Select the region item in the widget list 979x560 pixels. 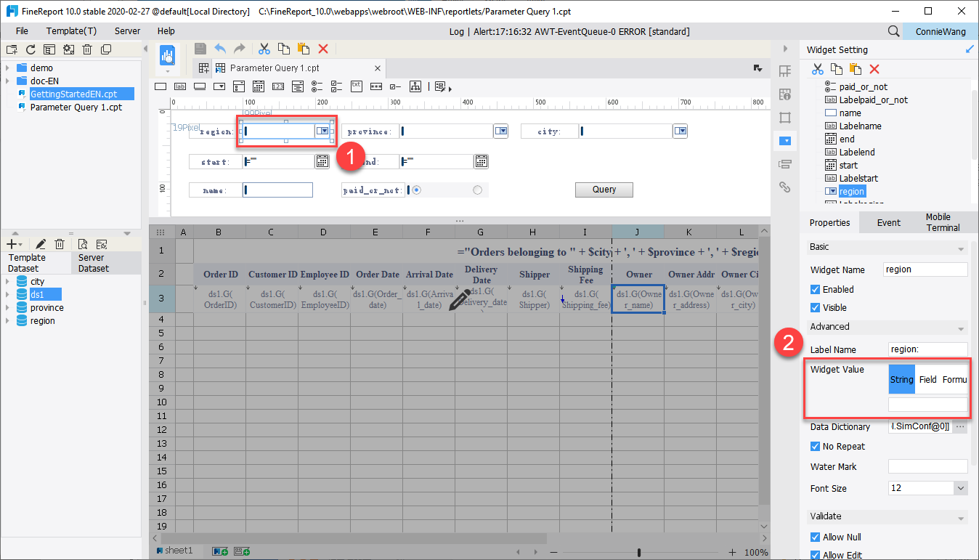pyautogui.click(x=852, y=191)
